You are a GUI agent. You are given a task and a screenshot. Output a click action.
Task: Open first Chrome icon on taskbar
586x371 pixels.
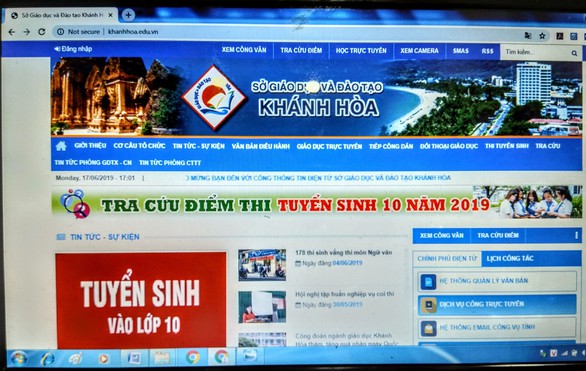(x=193, y=358)
